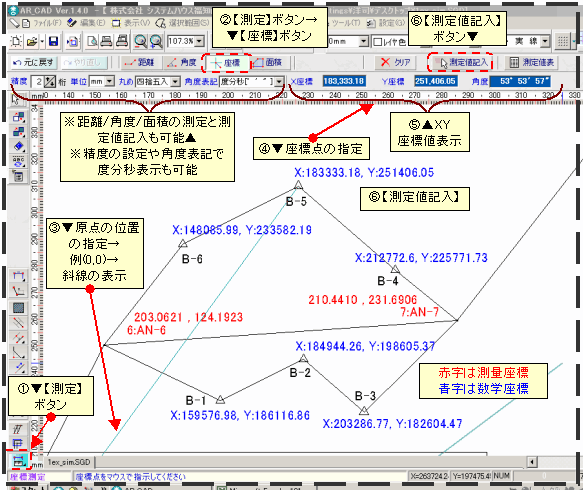Click the second printer icon

coord(122,41)
